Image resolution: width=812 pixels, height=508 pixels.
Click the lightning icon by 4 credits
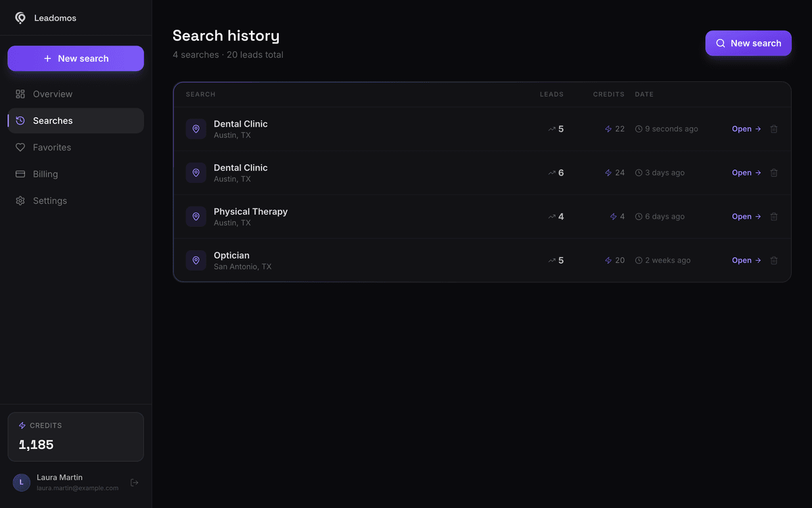[x=614, y=217]
